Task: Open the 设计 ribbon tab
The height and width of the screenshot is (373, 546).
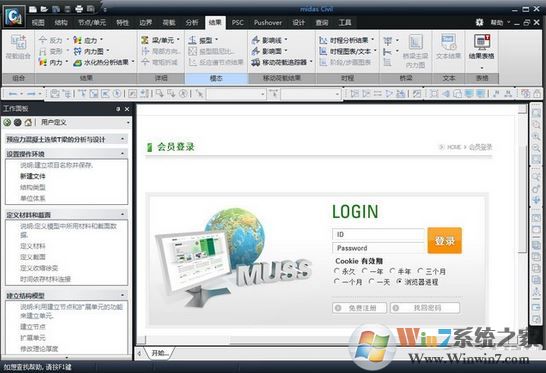Action: 298,23
